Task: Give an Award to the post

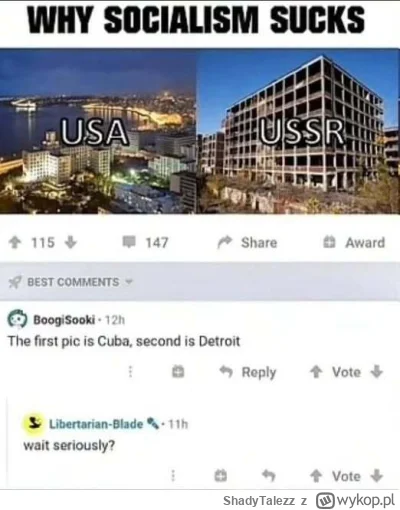Action: tap(354, 242)
